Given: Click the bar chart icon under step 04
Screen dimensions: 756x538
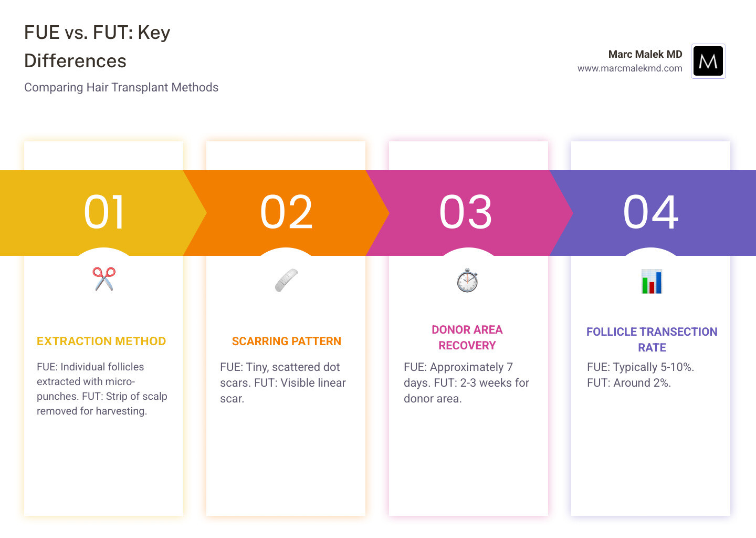Looking at the screenshot, I should pyautogui.click(x=652, y=281).
